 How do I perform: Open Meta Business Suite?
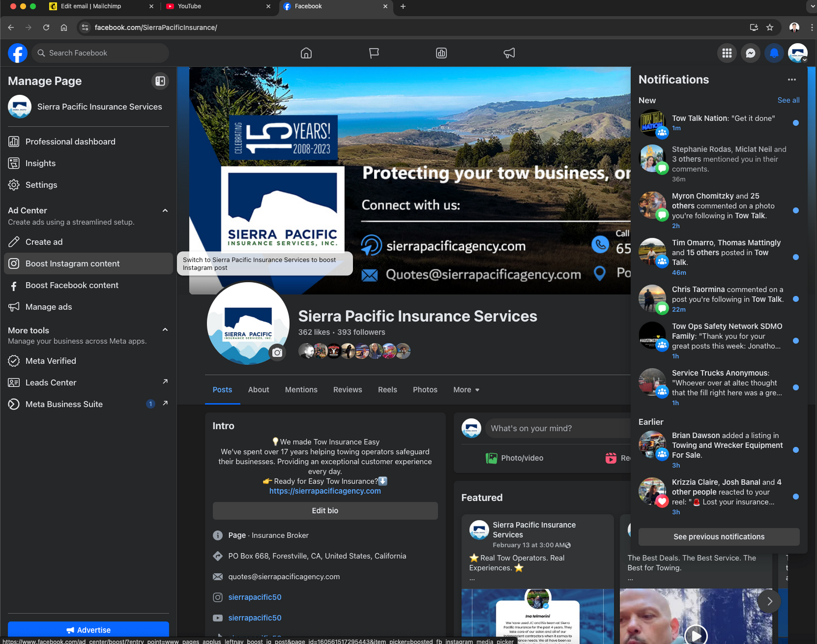coord(88,404)
